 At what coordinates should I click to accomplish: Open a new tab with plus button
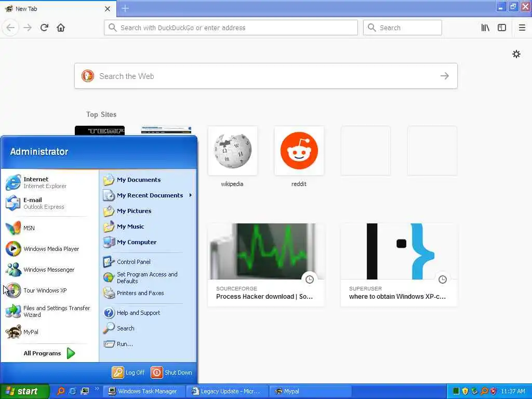point(125,8)
